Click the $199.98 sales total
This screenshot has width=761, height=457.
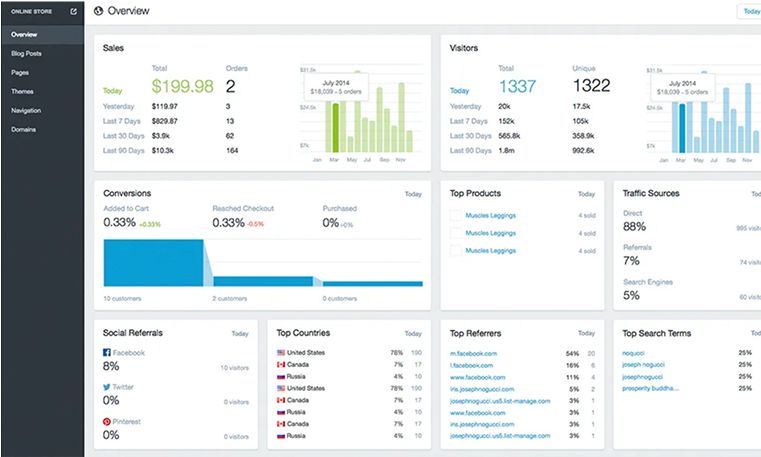pos(182,86)
